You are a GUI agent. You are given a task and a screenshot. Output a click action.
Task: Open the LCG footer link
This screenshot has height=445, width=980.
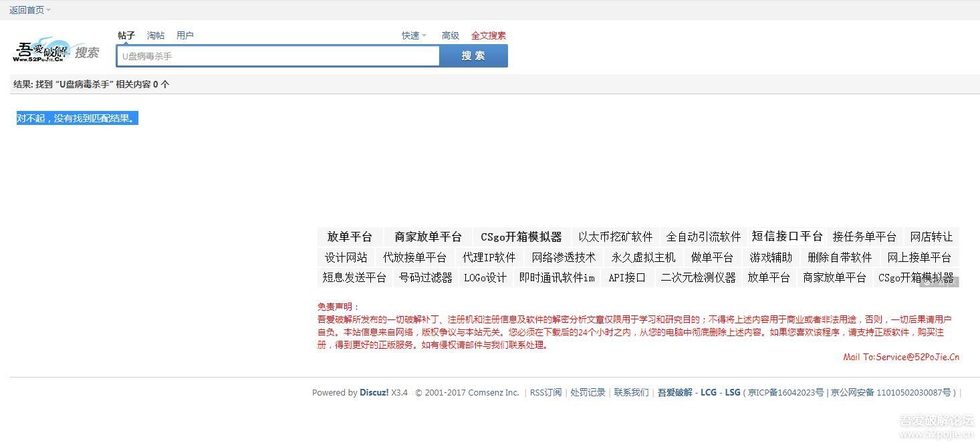click(709, 392)
